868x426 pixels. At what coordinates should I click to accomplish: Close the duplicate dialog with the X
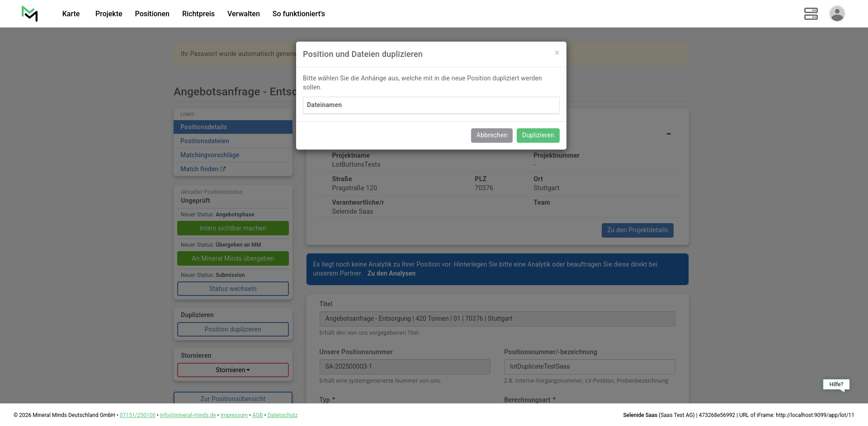coord(557,53)
